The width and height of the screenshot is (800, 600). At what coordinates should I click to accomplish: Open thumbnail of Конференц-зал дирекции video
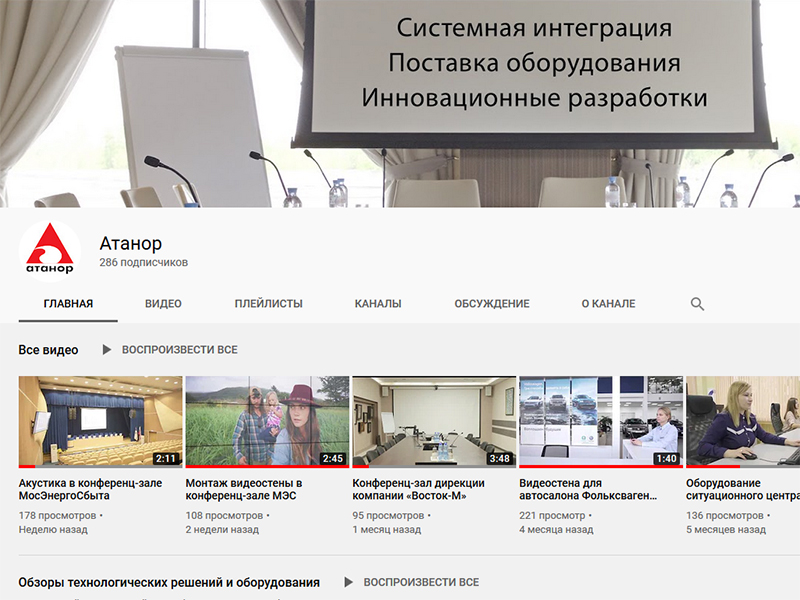coord(434,422)
